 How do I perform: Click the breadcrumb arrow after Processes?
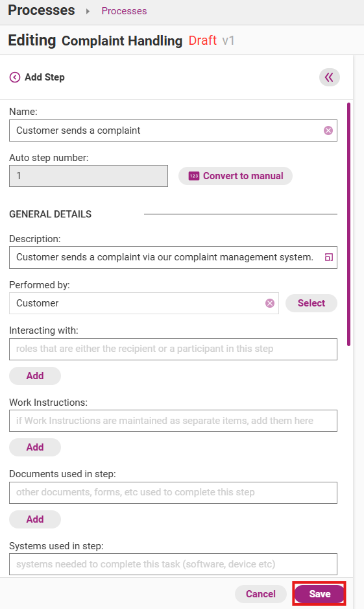tap(88, 11)
